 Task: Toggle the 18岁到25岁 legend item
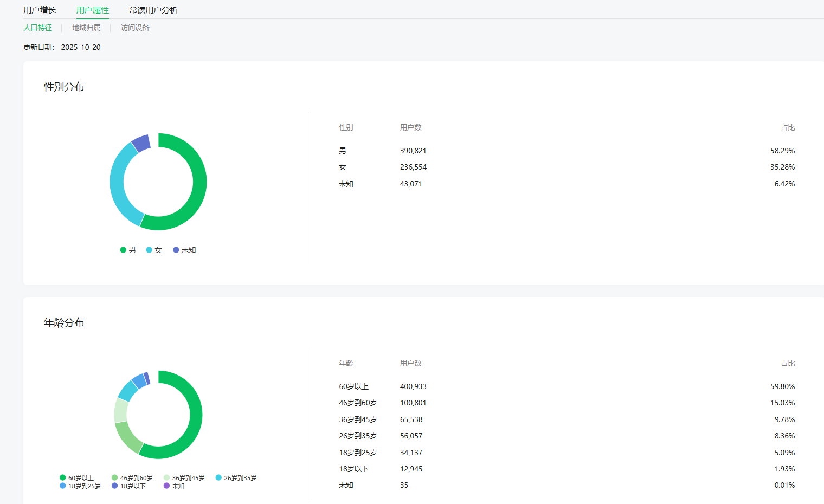click(80, 486)
